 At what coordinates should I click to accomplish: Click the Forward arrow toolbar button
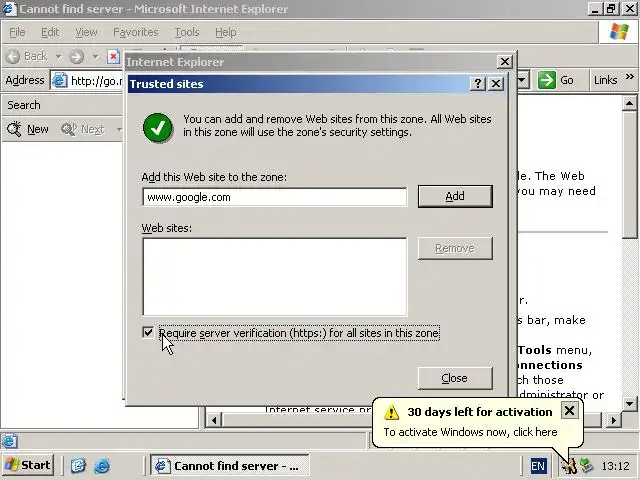coord(76,57)
